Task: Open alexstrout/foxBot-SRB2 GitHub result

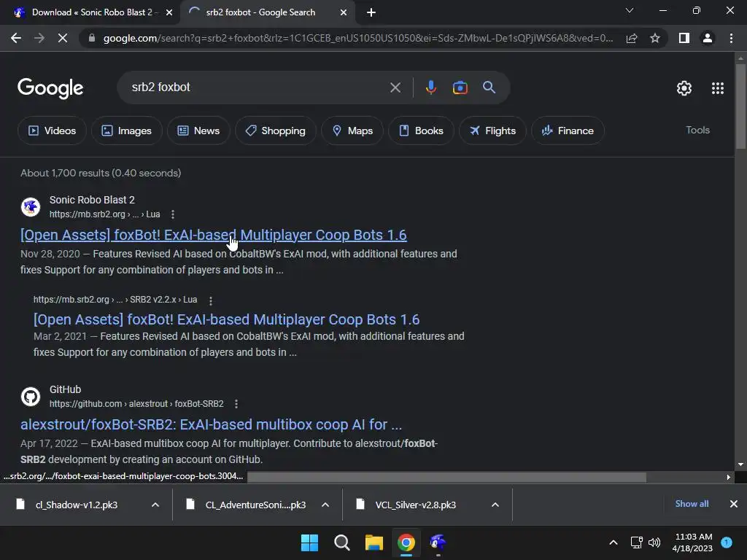Action: pyautogui.click(x=211, y=424)
